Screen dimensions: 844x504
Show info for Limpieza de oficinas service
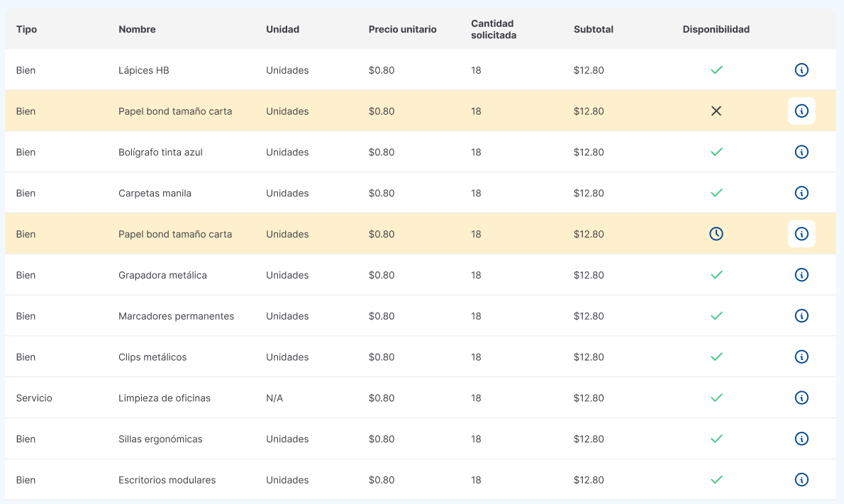(801, 398)
